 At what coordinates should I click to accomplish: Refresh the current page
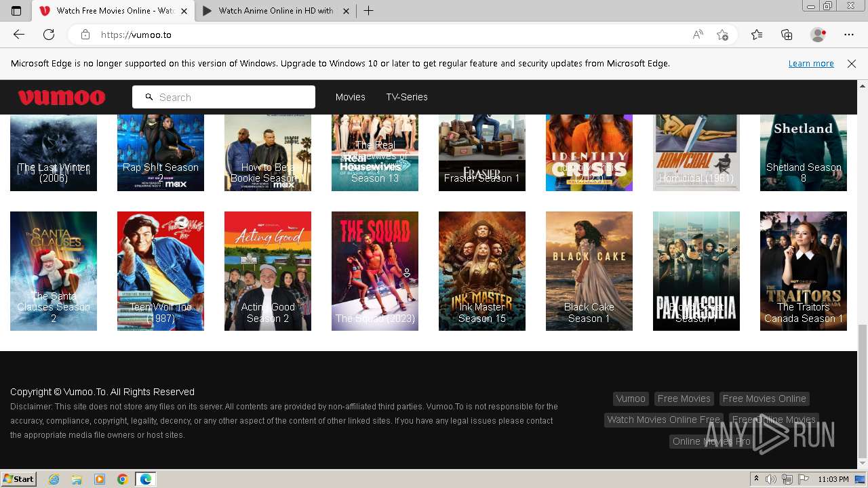[x=49, y=35]
